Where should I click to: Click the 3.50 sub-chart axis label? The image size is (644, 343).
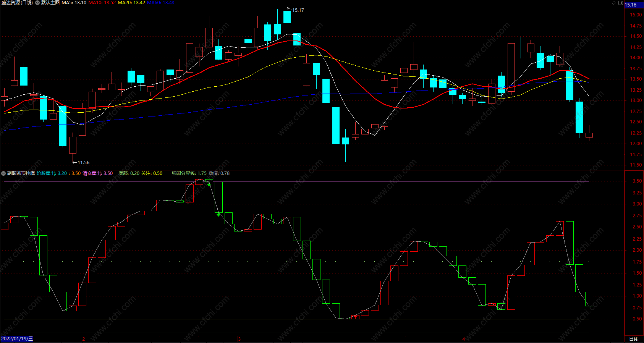(x=637, y=181)
